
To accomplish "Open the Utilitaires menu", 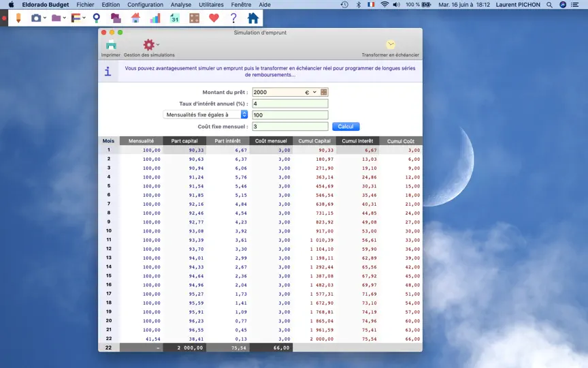I will click(x=211, y=5).
